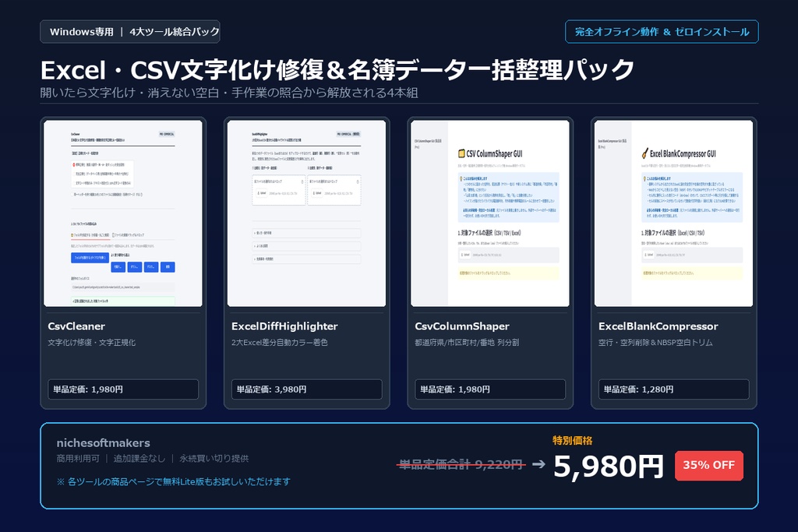The image size is (798, 532).
Task: Click the broom icon beside Excel BlankCompressor GUI
Action: [644, 153]
